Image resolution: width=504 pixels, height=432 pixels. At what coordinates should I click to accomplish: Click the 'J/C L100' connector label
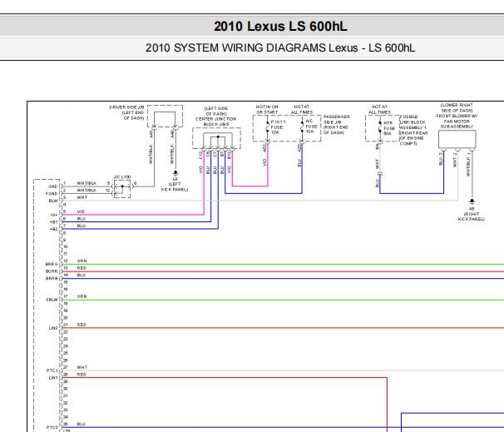click(x=122, y=177)
